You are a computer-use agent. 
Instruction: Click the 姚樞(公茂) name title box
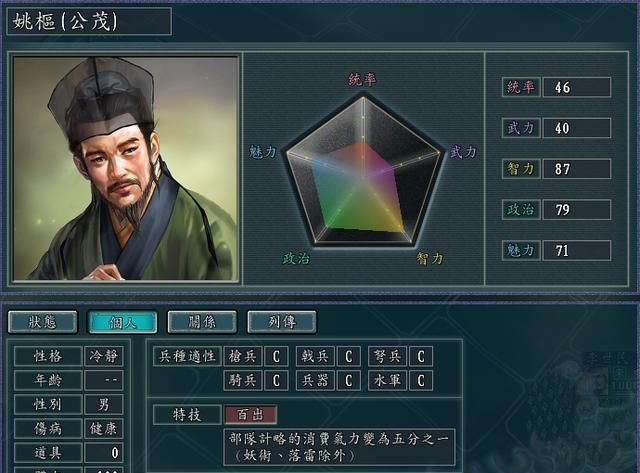pos(89,21)
